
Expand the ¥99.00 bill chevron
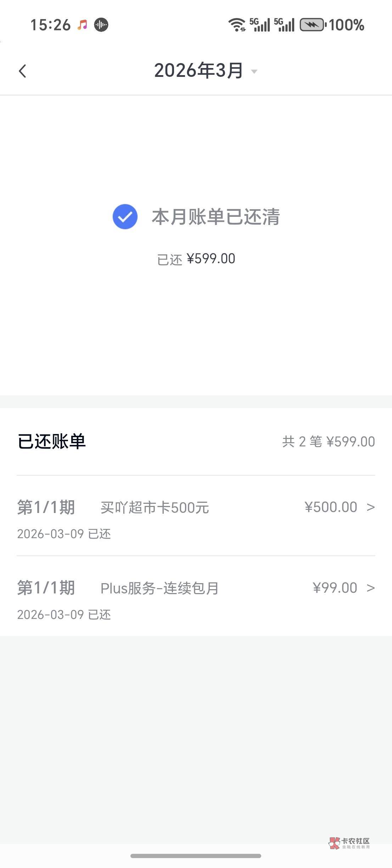[x=371, y=588]
